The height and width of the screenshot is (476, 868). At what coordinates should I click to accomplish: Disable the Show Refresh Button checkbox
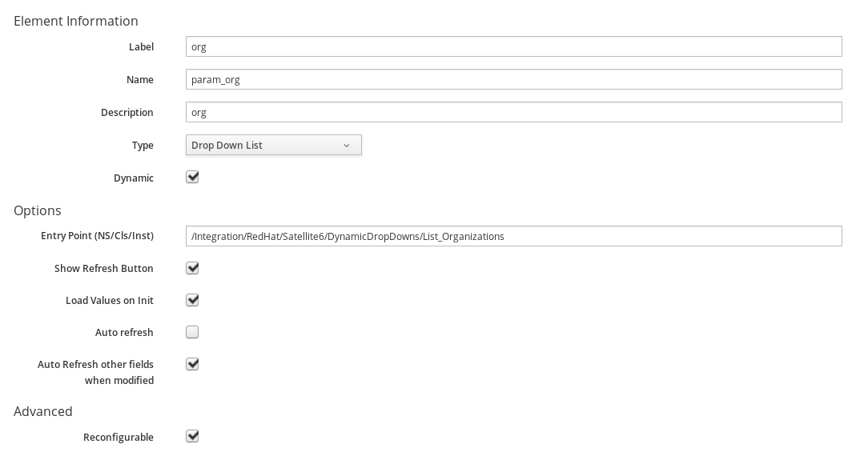tap(192, 268)
